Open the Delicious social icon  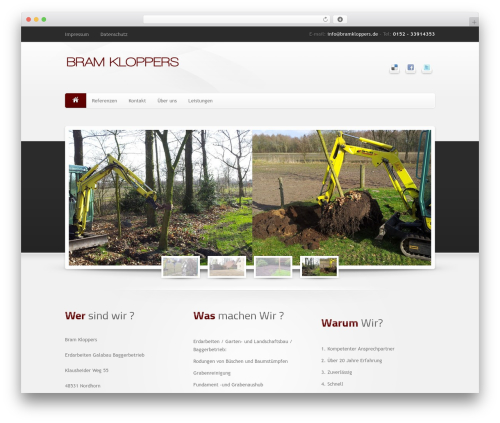tap(394, 68)
